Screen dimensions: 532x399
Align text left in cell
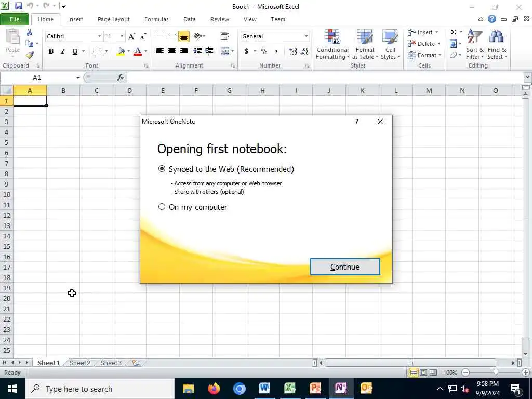(160, 51)
